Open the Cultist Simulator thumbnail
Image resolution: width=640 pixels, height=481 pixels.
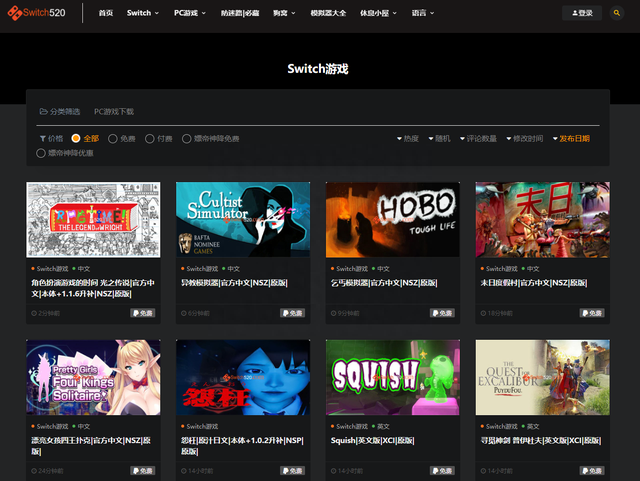coord(243,220)
